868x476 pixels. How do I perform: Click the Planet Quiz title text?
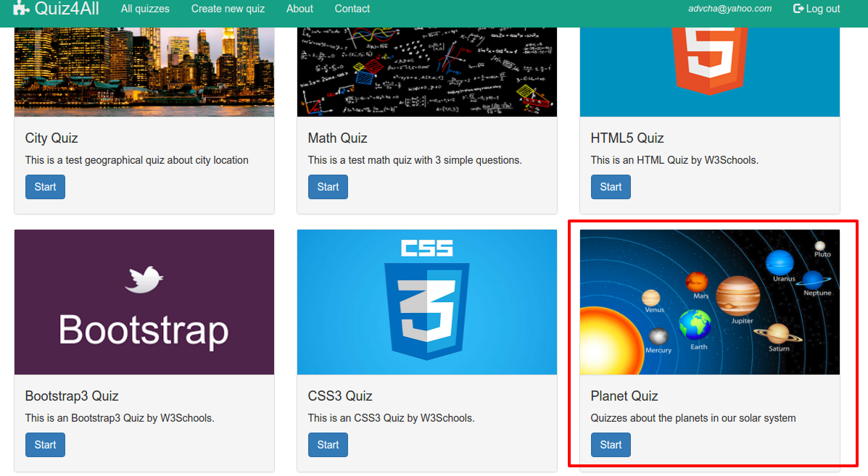pyautogui.click(x=624, y=396)
